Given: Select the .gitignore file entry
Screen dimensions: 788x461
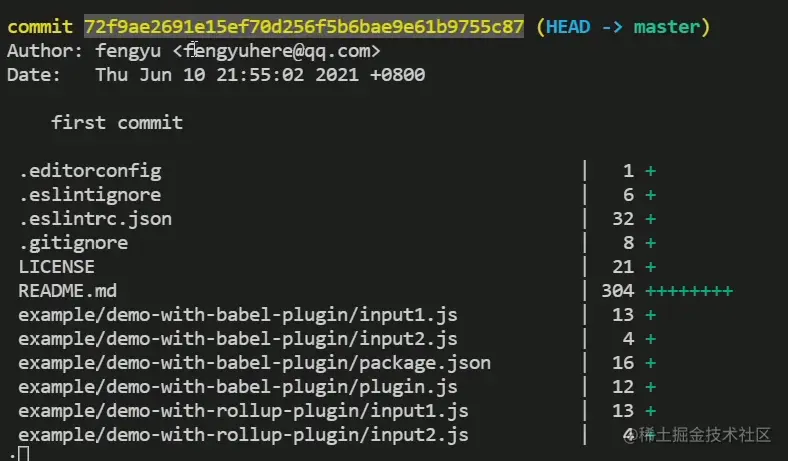Looking at the screenshot, I should [73, 243].
